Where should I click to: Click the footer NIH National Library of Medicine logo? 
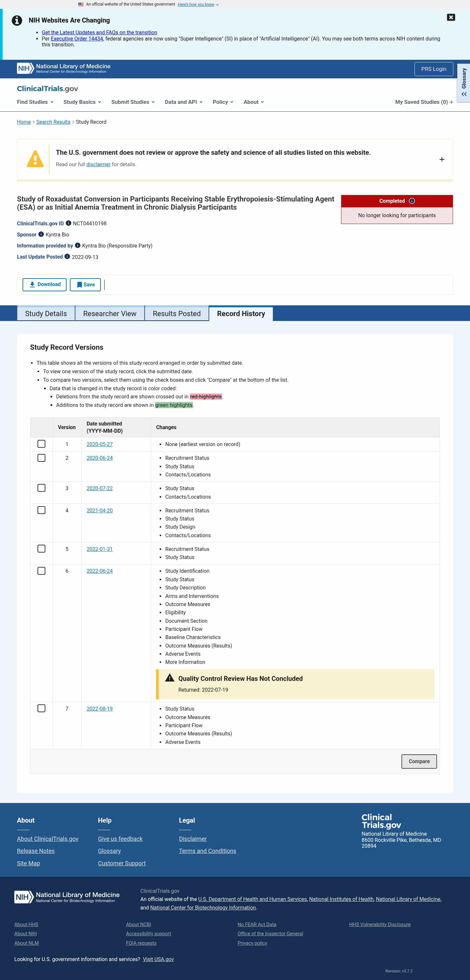coord(67,897)
